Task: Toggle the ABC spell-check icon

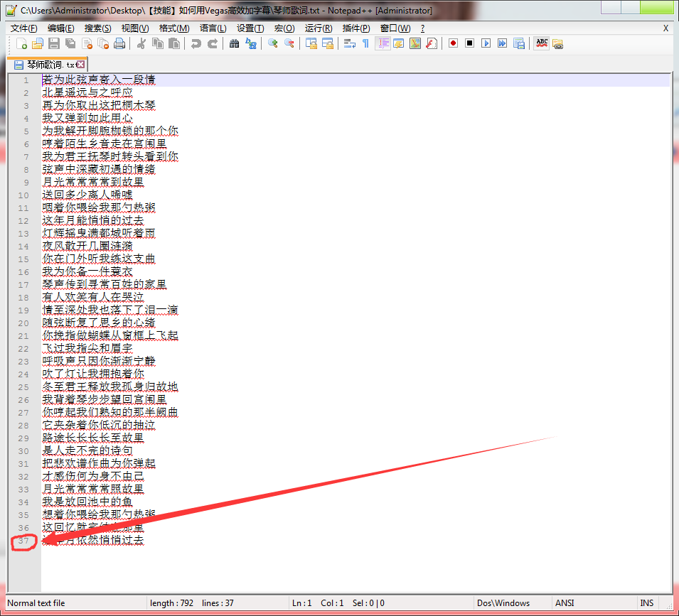Action: click(542, 43)
